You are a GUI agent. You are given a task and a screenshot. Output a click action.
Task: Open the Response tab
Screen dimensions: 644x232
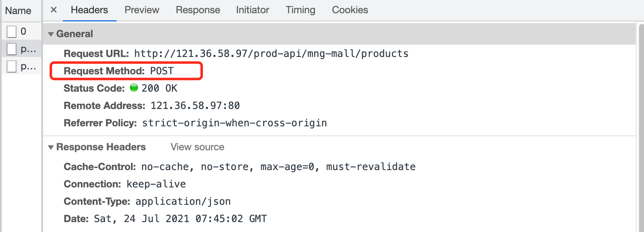click(x=198, y=10)
